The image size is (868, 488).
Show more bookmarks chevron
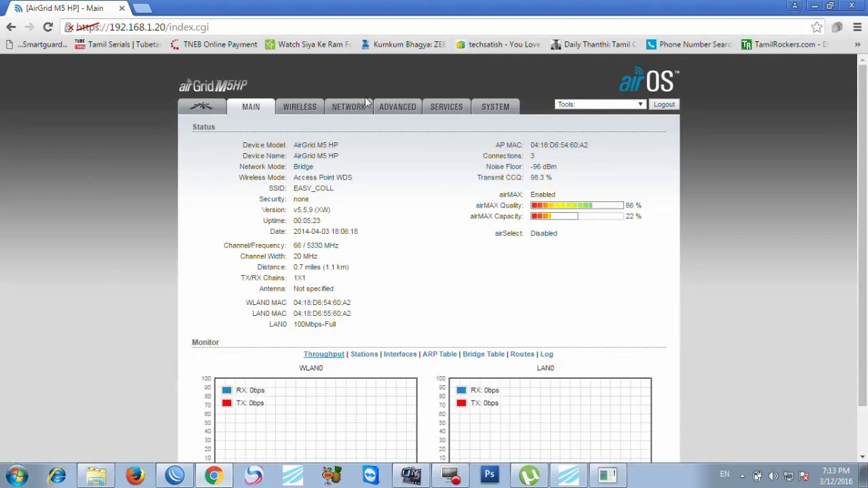coord(857,44)
